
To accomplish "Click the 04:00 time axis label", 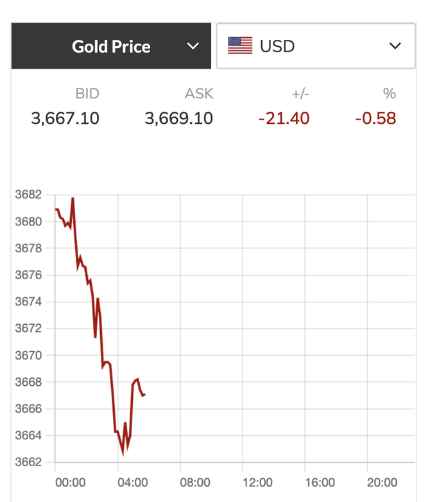I will [x=133, y=482].
